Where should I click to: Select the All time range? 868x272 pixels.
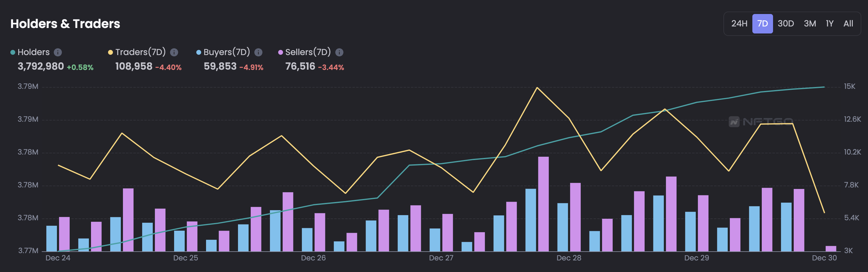848,24
